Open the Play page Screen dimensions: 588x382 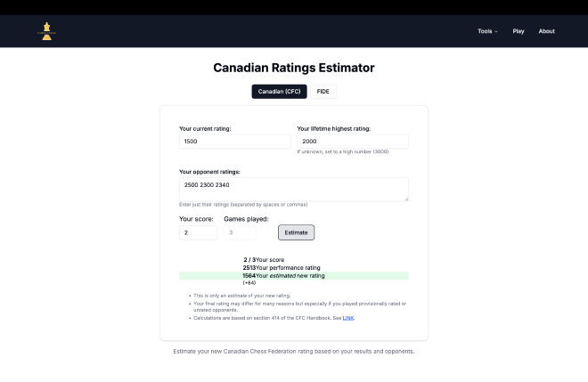click(519, 31)
